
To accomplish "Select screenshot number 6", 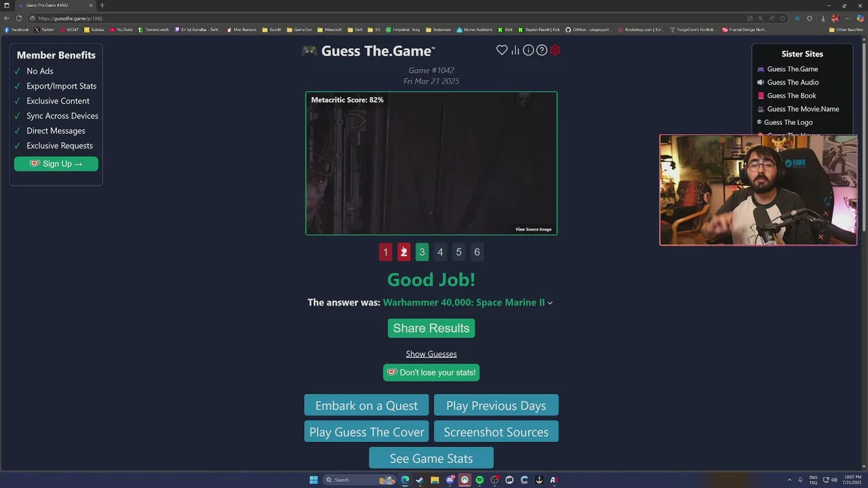I will pyautogui.click(x=477, y=252).
